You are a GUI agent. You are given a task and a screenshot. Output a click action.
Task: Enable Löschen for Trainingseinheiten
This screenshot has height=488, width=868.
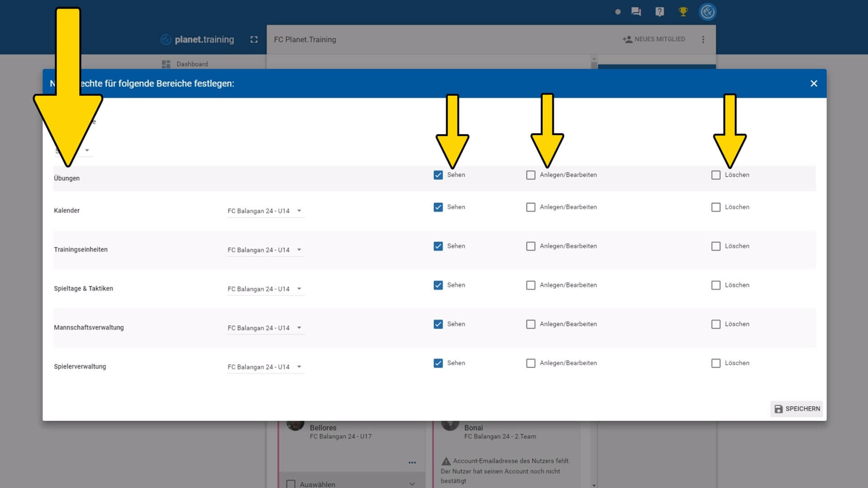pos(716,246)
